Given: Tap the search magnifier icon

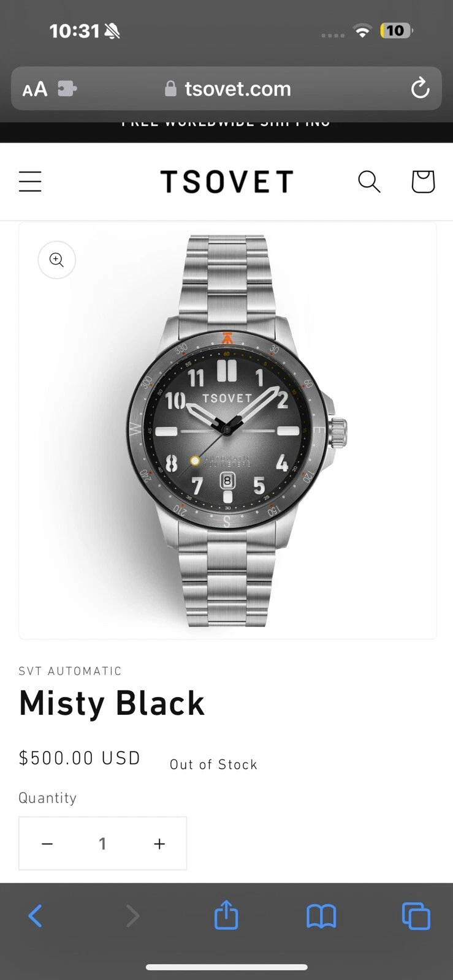Looking at the screenshot, I should point(369,182).
